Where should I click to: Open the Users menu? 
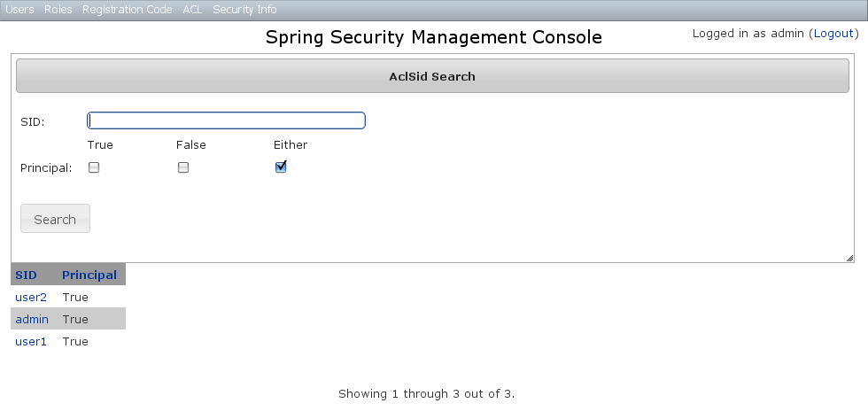coord(19,10)
